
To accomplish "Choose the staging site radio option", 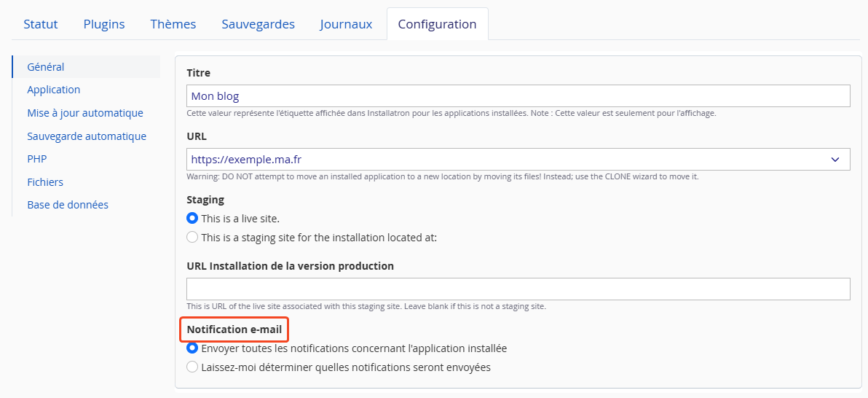I will 192,237.
